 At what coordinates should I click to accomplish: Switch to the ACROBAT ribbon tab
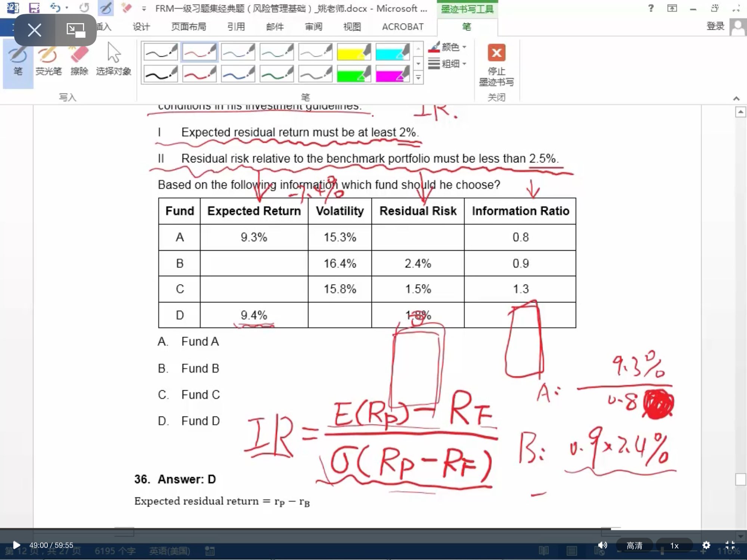(403, 27)
